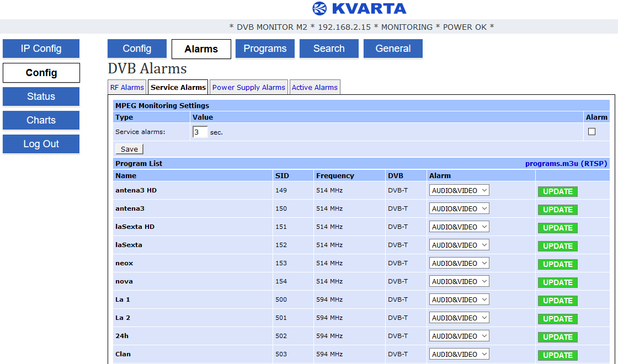Open Alarm dropdown for antena3 SID 150
Viewport: 618px width, 364px height.
(x=459, y=209)
